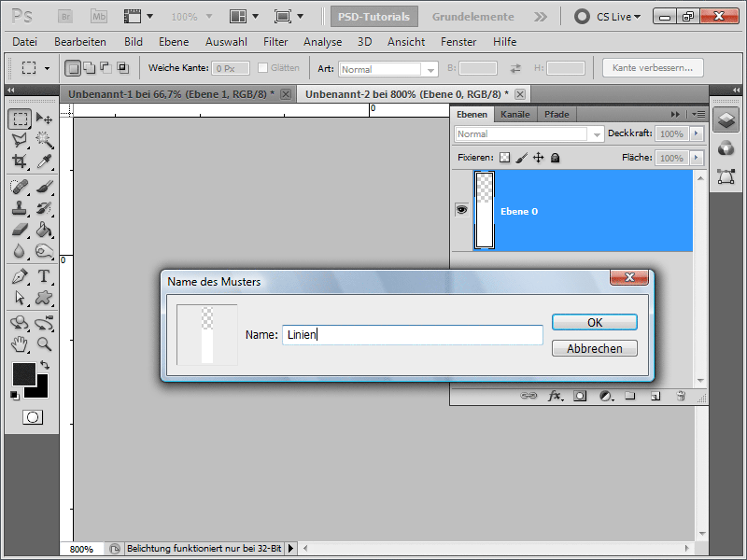
Task: Create new layer group folder
Action: [629, 396]
